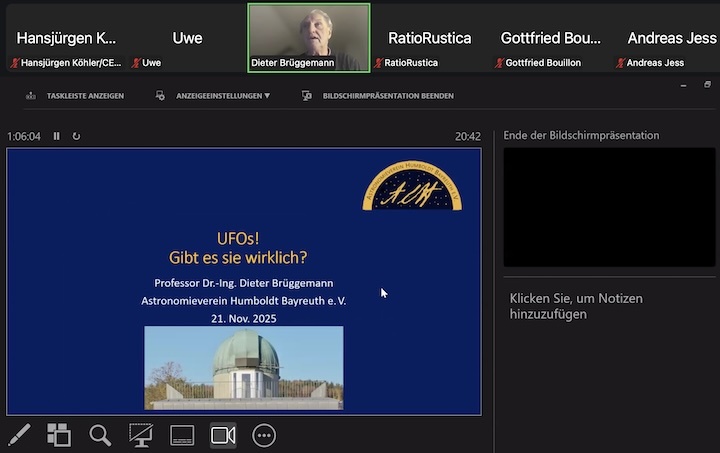
Task: Click the next slide preview pane
Action: click(x=609, y=207)
